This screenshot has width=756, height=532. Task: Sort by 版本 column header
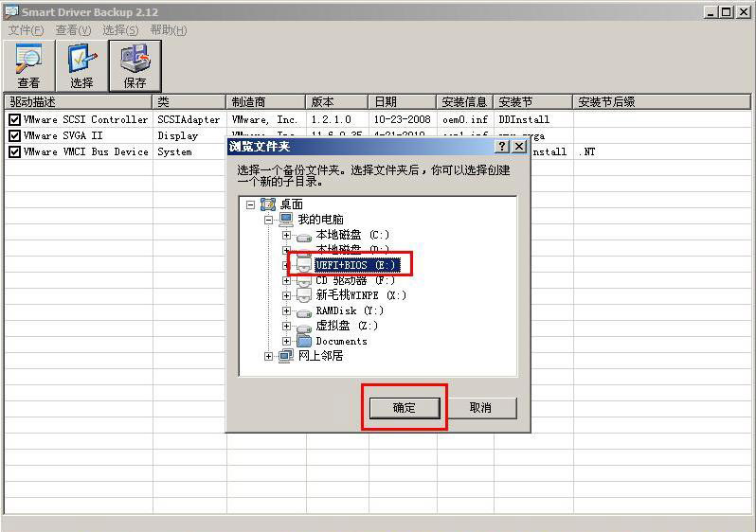(337, 101)
